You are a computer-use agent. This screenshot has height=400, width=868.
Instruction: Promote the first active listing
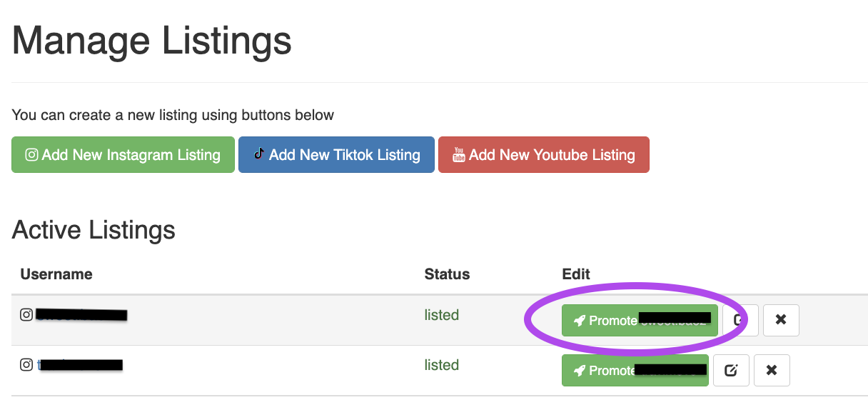[639, 320]
